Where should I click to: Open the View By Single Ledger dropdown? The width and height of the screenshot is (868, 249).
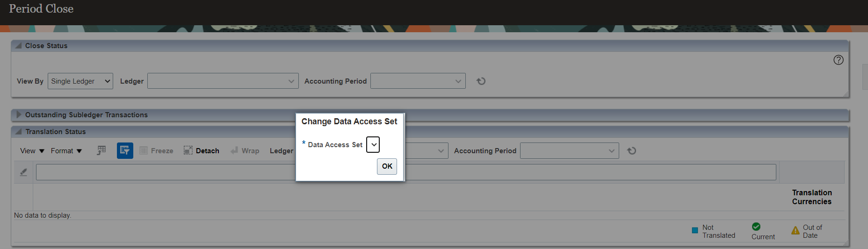[80, 81]
